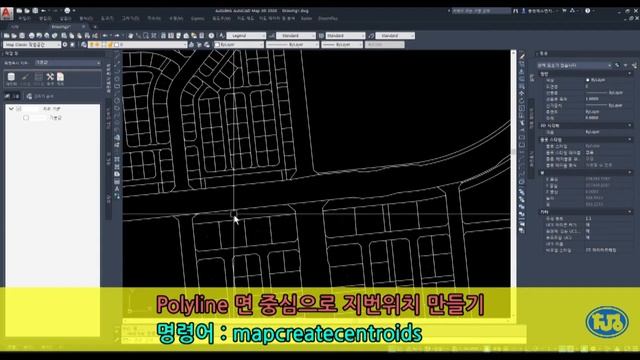The width and height of the screenshot is (640, 360).
Task: Open the Help question mark icon
Action: tap(588, 11)
